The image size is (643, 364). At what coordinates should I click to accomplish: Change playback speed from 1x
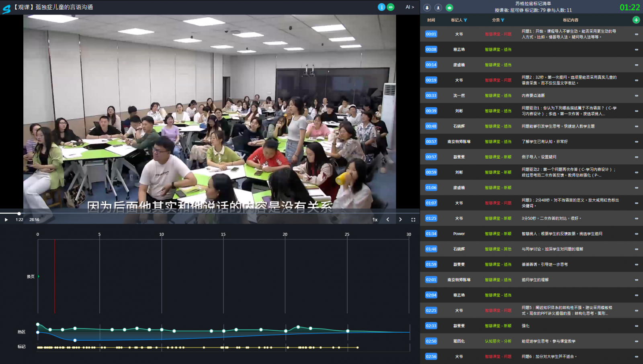tap(375, 220)
